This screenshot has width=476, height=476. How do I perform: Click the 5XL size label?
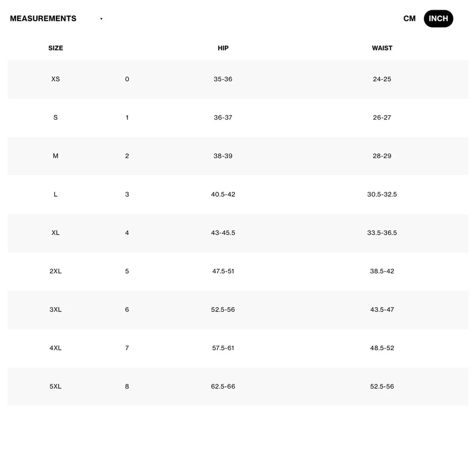56,387
